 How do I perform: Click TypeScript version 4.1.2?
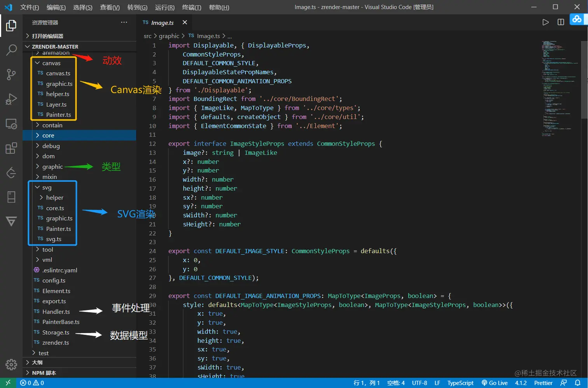521,383
